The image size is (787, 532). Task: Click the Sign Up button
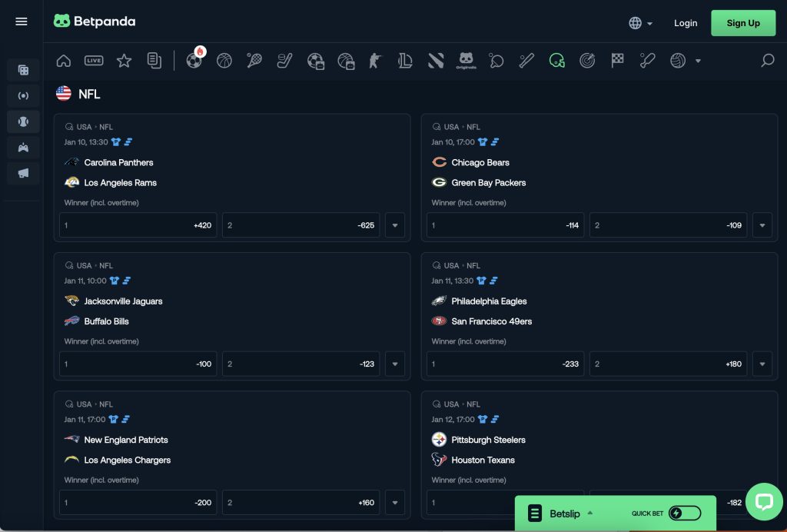point(742,23)
